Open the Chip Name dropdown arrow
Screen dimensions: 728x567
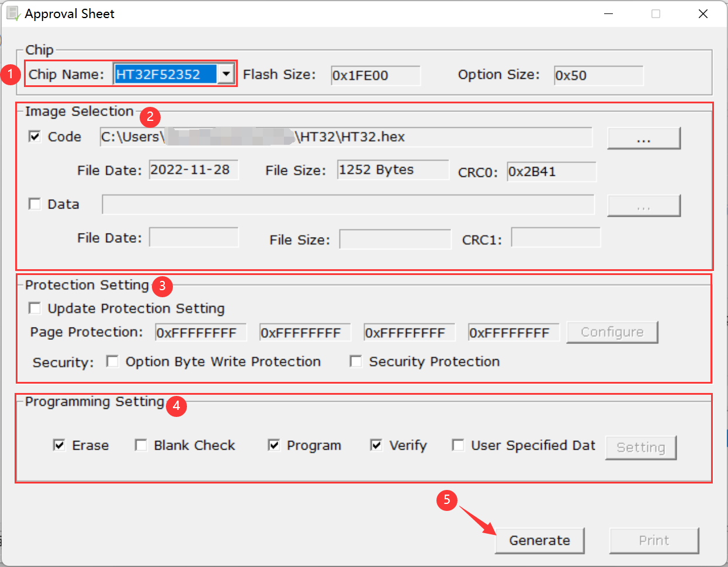point(226,74)
